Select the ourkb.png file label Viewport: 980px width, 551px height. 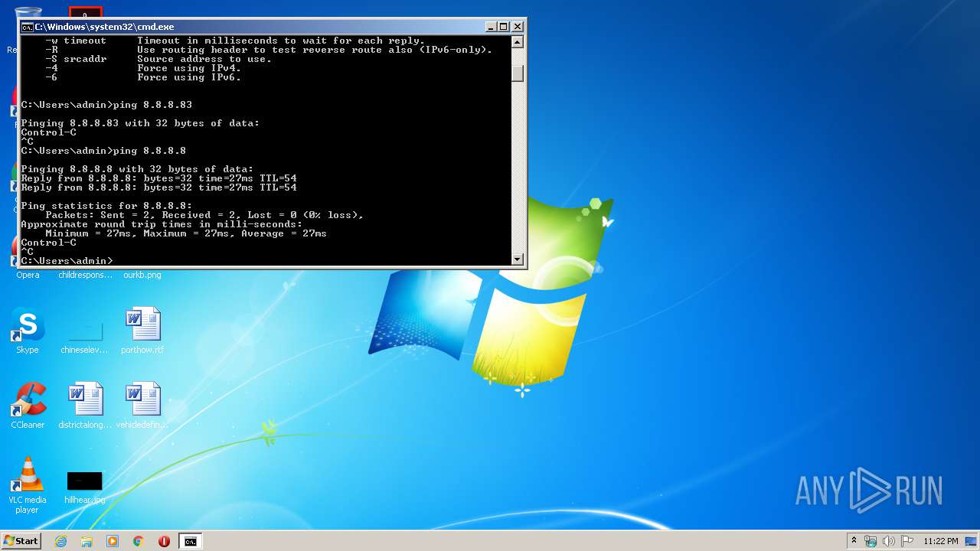(x=142, y=275)
